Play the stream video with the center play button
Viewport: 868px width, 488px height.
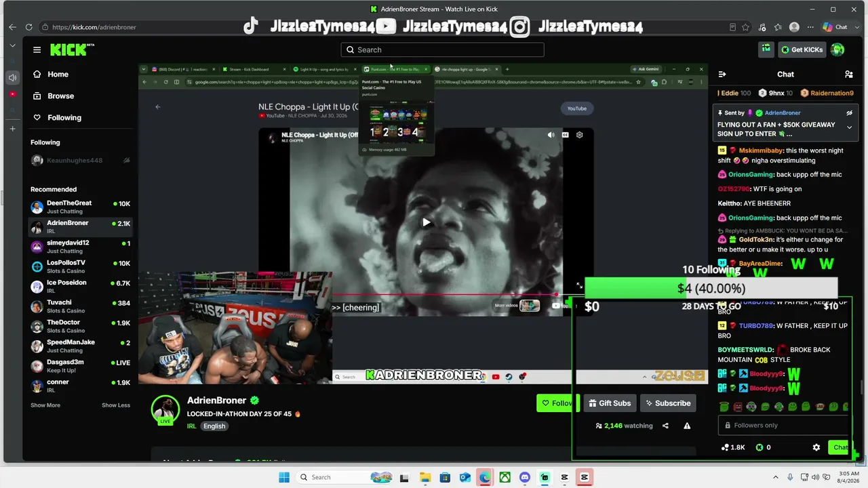[426, 222]
